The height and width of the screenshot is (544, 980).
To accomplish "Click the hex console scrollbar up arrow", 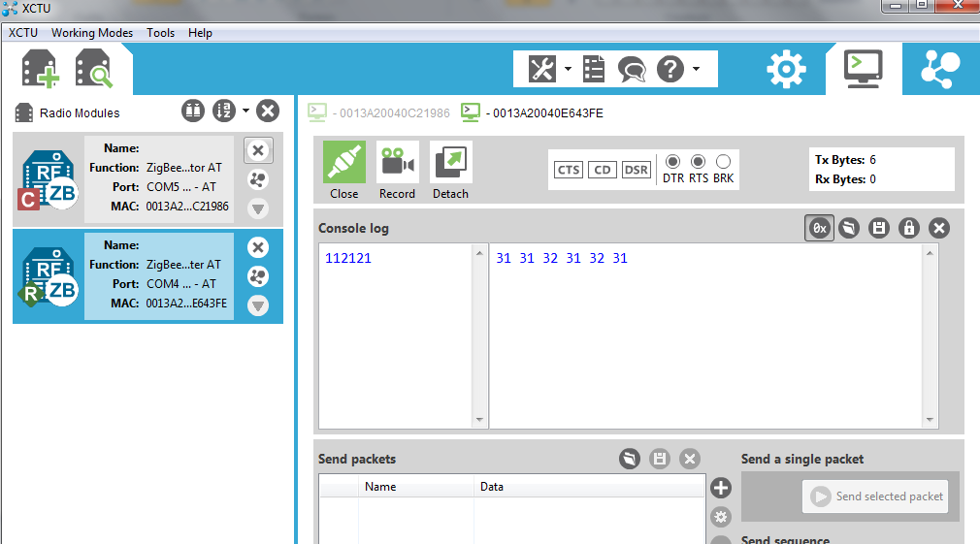I will [x=930, y=253].
